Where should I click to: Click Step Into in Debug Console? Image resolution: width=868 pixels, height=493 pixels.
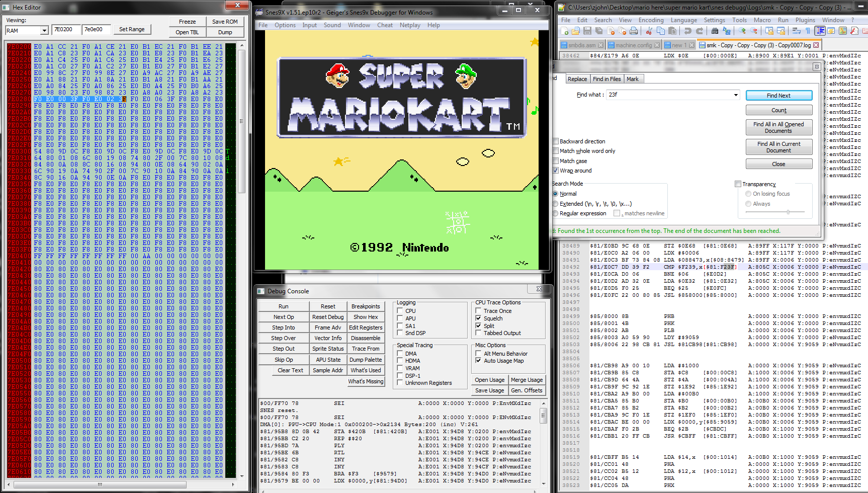pos(283,327)
